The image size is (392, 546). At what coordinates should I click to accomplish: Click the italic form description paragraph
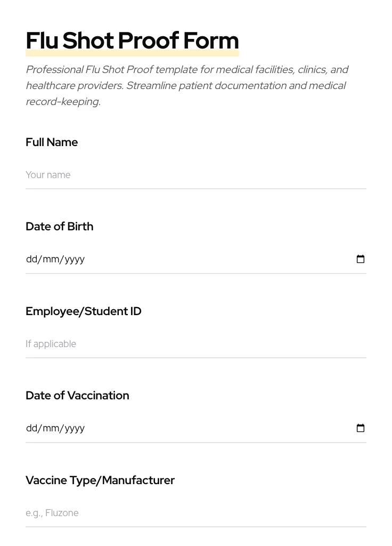click(x=186, y=85)
